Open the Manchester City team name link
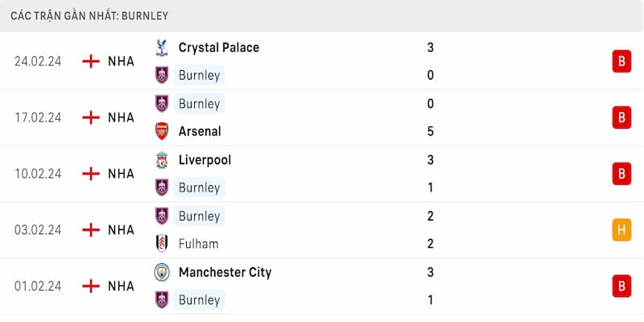This screenshot has width=644, height=322. tap(225, 272)
